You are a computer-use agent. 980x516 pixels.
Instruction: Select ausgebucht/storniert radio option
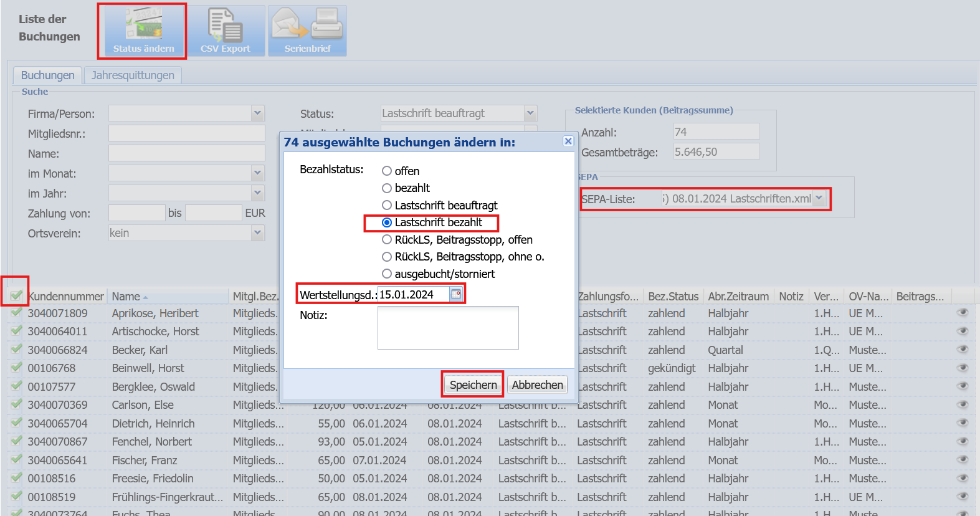coord(387,274)
